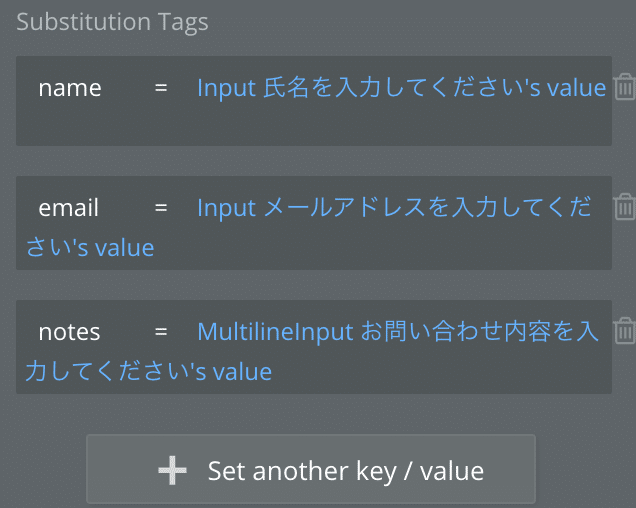
Task: Click empty space below the name key
Action: point(70,125)
